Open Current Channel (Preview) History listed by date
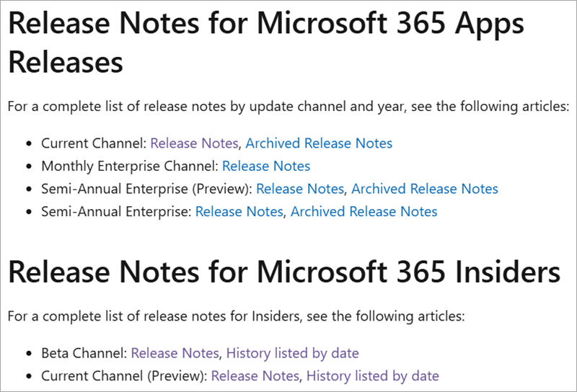 373,376
